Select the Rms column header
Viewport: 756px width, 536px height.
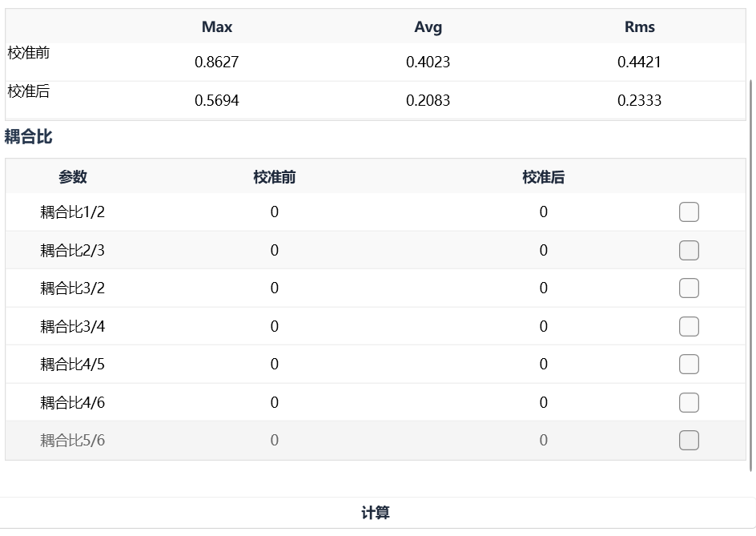pos(640,27)
